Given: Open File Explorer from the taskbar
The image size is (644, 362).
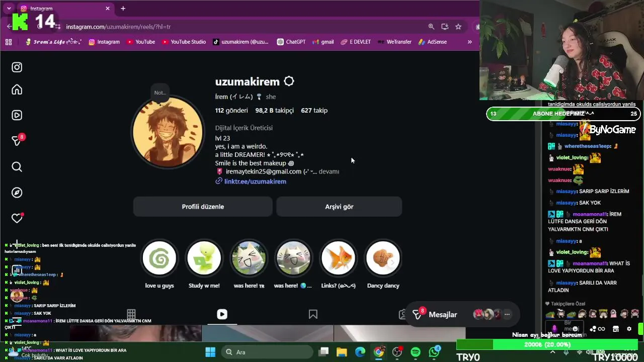Looking at the screenshot, I should [342, 352].
